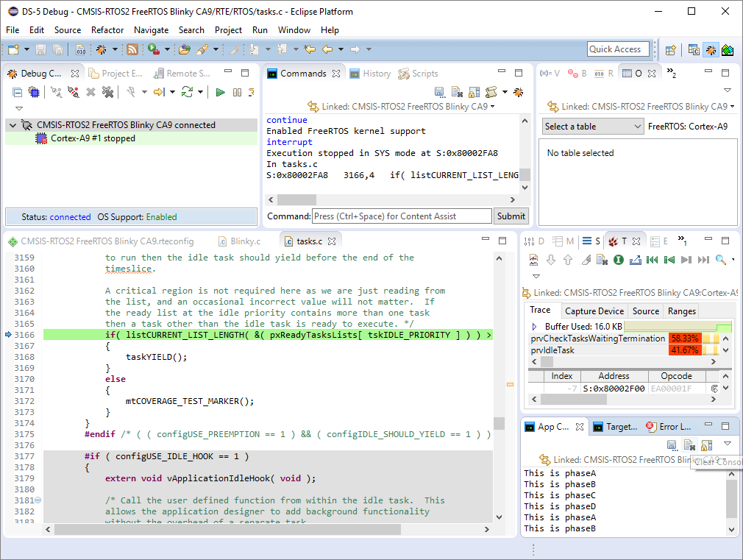Click the Connect to target icon
Viewport: 743px width, 560px height.
point(56,92)
